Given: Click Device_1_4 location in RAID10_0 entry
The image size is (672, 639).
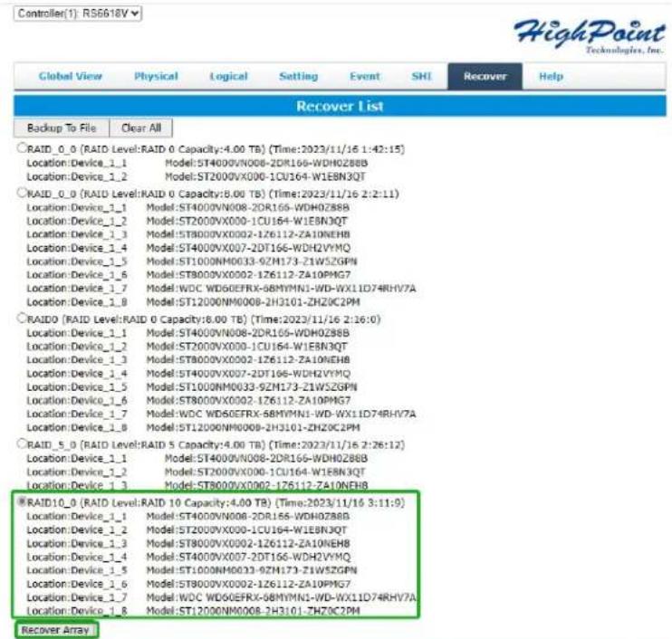Looking at the screenshot, I should point(77,557).
